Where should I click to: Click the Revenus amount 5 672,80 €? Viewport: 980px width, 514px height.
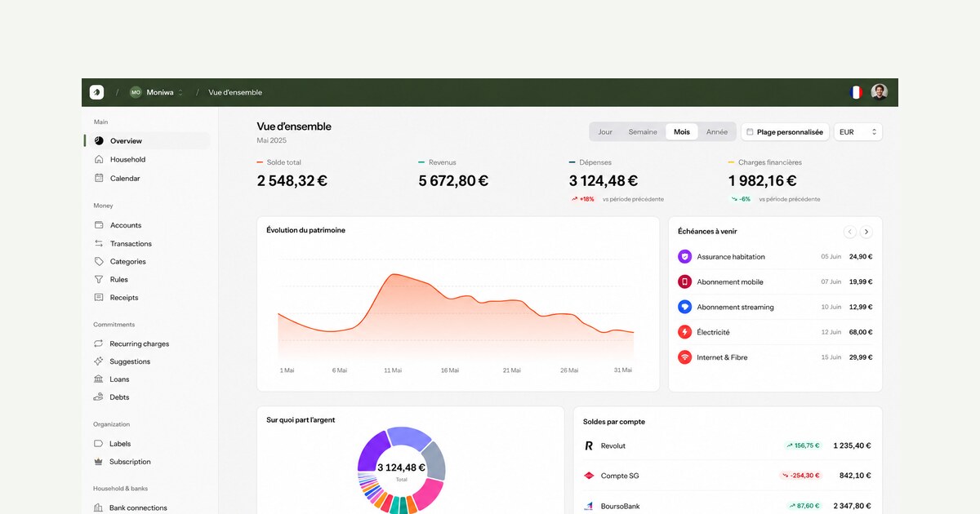(x=453, y=181)
